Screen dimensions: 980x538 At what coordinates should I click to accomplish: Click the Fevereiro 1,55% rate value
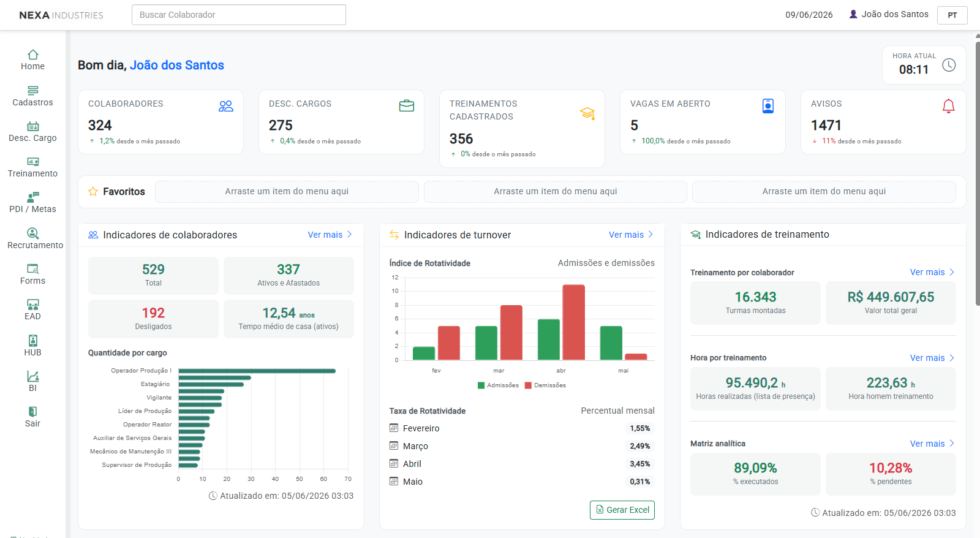640,428
